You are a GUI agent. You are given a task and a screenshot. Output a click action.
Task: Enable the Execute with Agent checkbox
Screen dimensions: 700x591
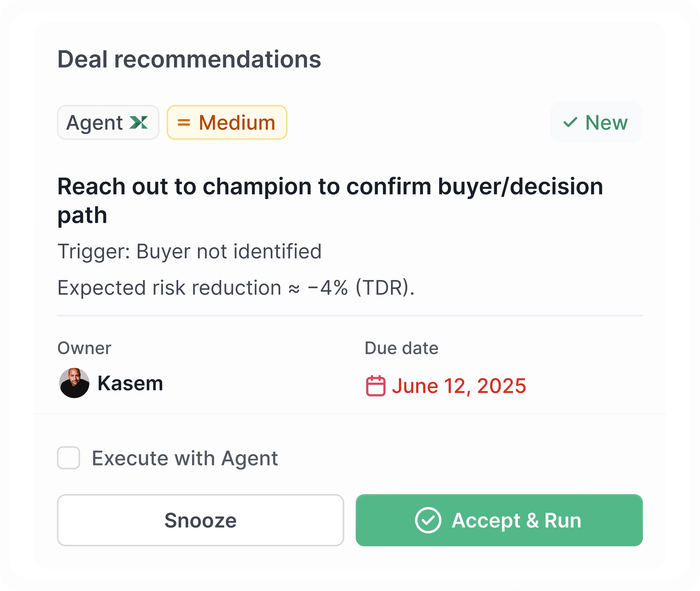click(68, 458)
